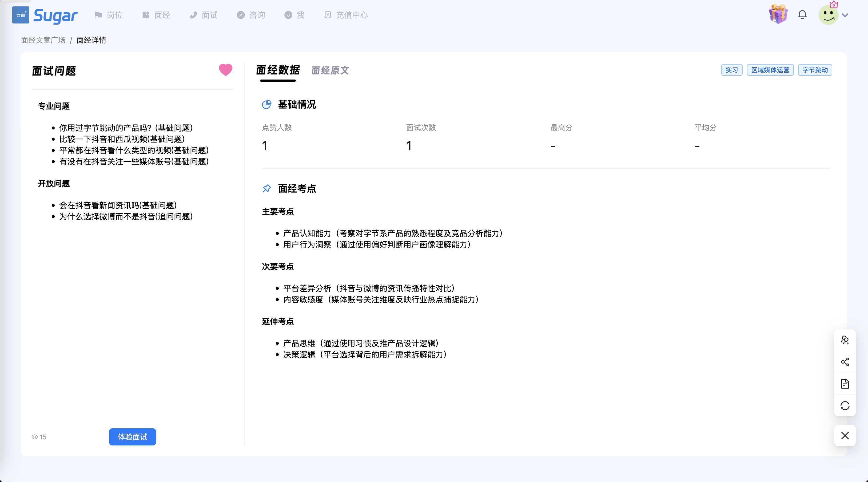Switch to 面经原文 tab
Screen dimensions: 868x482
(x=330, y=70)
